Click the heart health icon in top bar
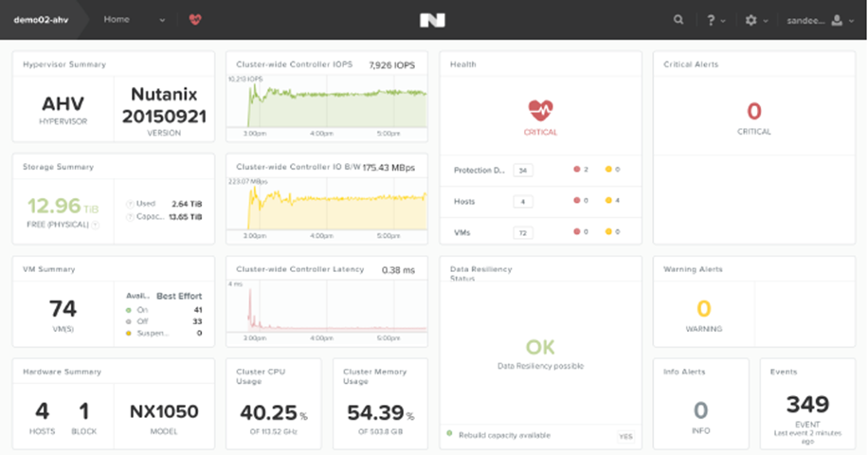This screenshot has width=868, height=455. click(195, 19)
